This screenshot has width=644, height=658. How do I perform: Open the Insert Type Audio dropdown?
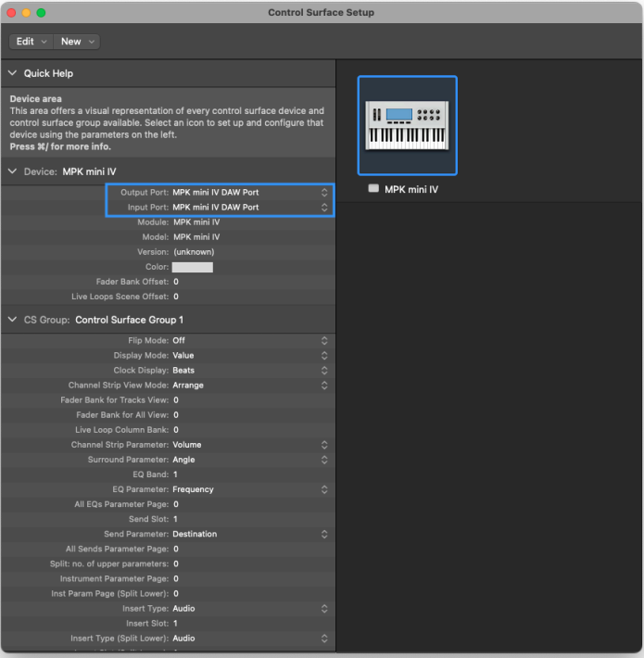(x=250, y=609)
